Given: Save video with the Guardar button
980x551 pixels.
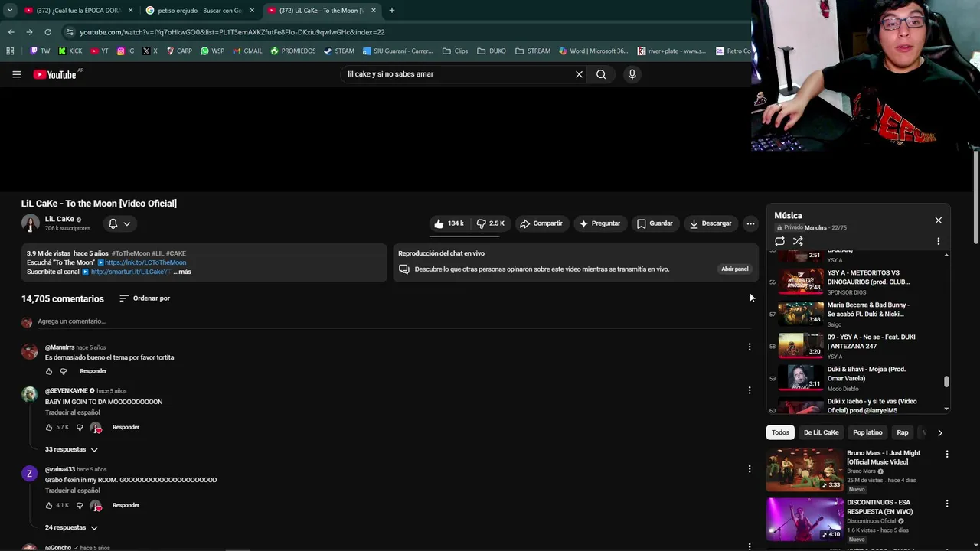Looking at the screenshot, I should tap(655, 223).
